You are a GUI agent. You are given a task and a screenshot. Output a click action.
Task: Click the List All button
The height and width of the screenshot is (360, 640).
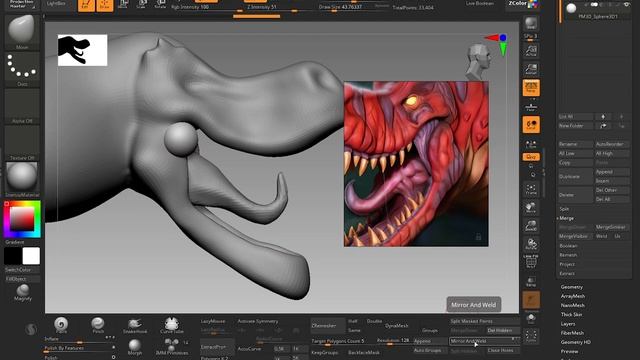575,117
